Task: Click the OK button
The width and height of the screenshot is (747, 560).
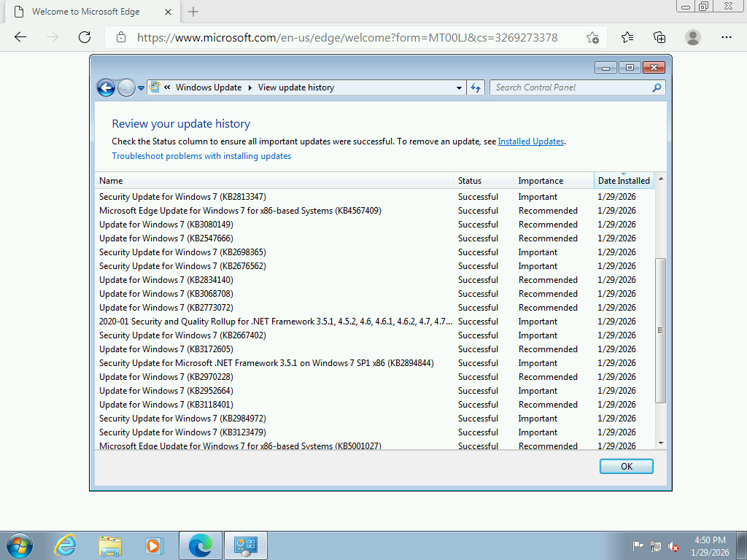Action: [627, 467]
